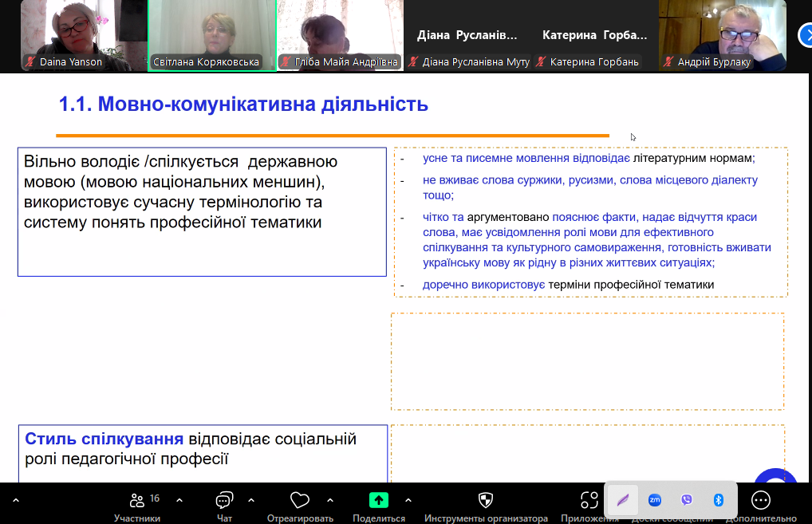The height and width of the screenshot is (524, 812).
Task: Click the Bluetooth icon in tray popup
Action: coord(718,500)
